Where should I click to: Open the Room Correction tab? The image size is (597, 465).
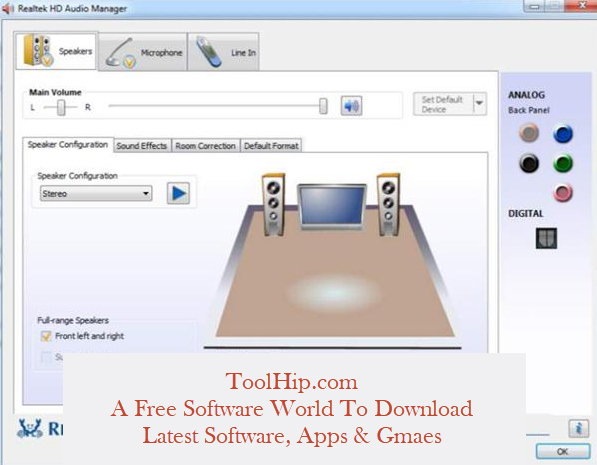click(x=206, y=146)
